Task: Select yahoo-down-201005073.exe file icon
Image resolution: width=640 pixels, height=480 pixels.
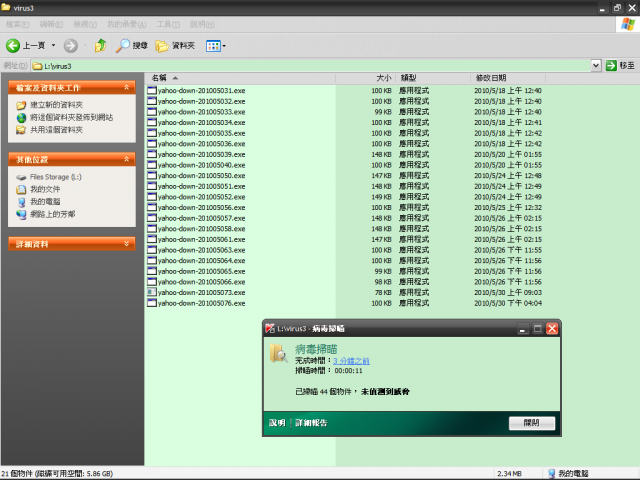Action: click(x=152, y=292)
